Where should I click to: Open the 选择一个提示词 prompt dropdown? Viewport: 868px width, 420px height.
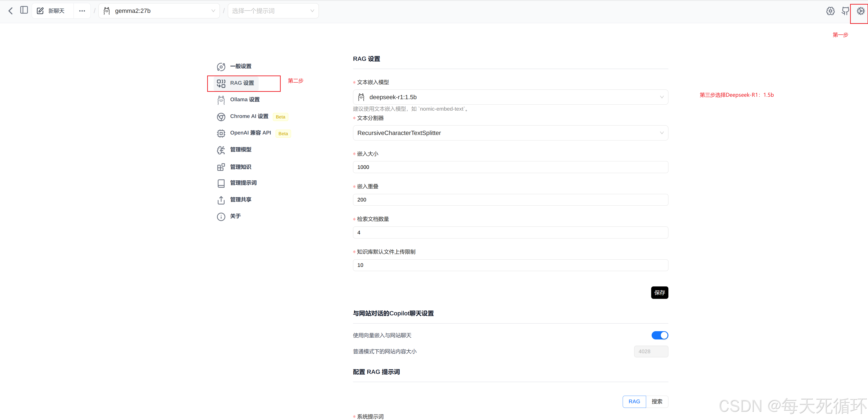coord(273,11)
